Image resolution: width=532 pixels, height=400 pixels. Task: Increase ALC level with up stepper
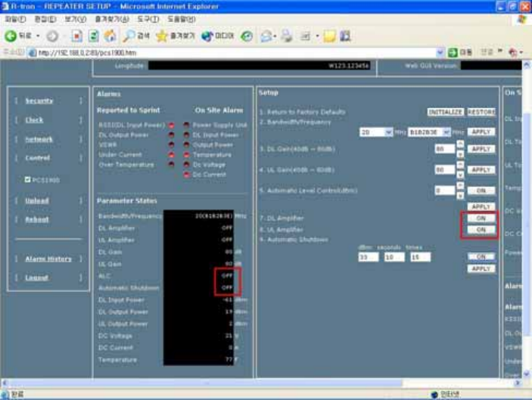tap(460, 185)
